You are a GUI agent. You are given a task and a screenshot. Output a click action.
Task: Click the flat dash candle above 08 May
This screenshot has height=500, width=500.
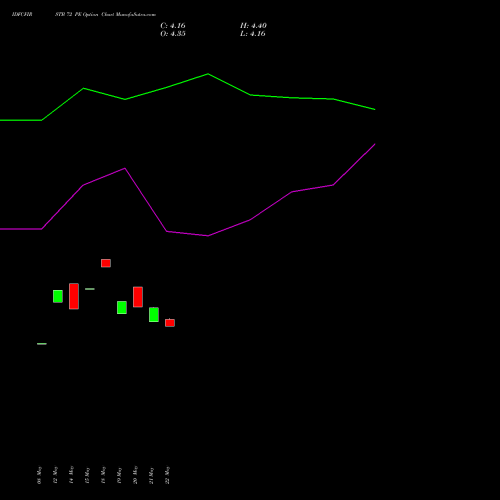pos(42,344)
